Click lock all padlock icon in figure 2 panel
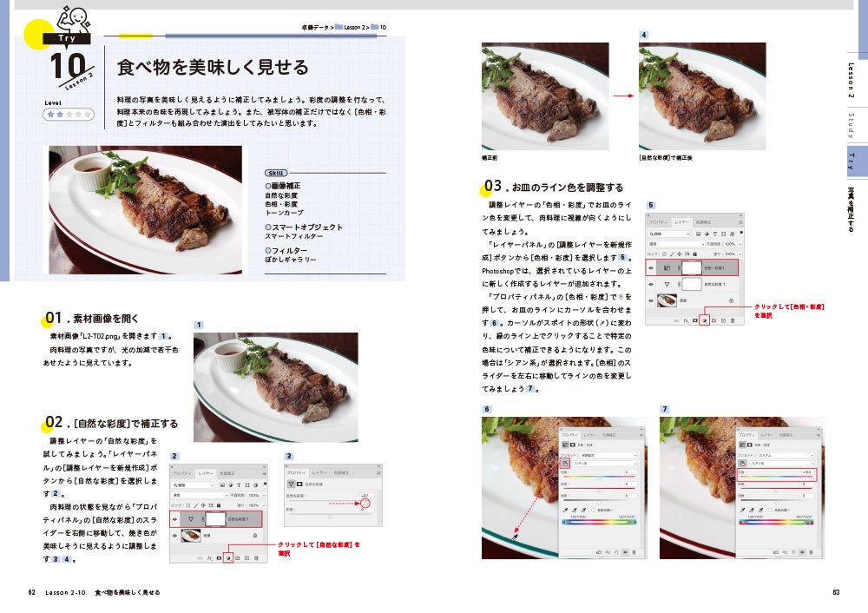The image size is (868, 613). 219,505
